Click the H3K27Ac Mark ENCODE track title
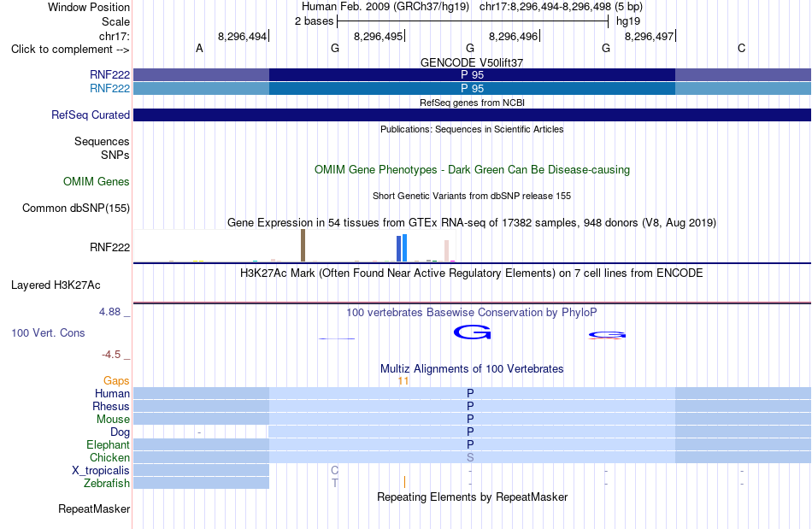Viewport: 812px width, 529px height. point(472,273)
